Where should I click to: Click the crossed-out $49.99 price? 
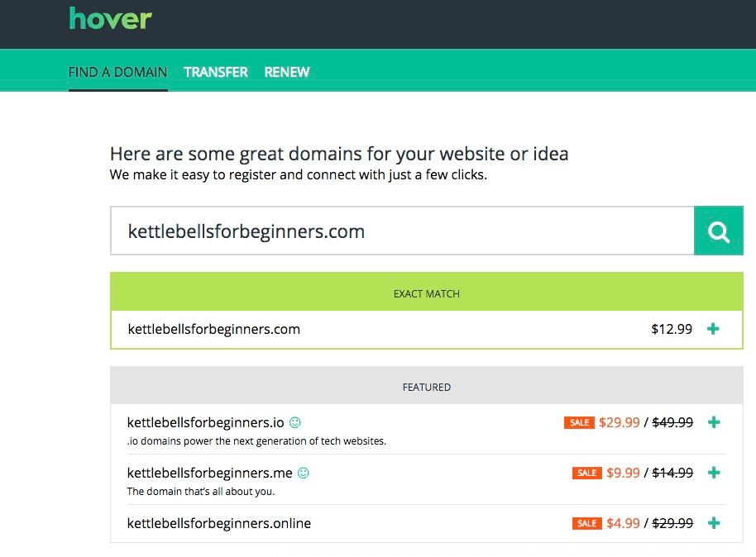click(672, 422)
